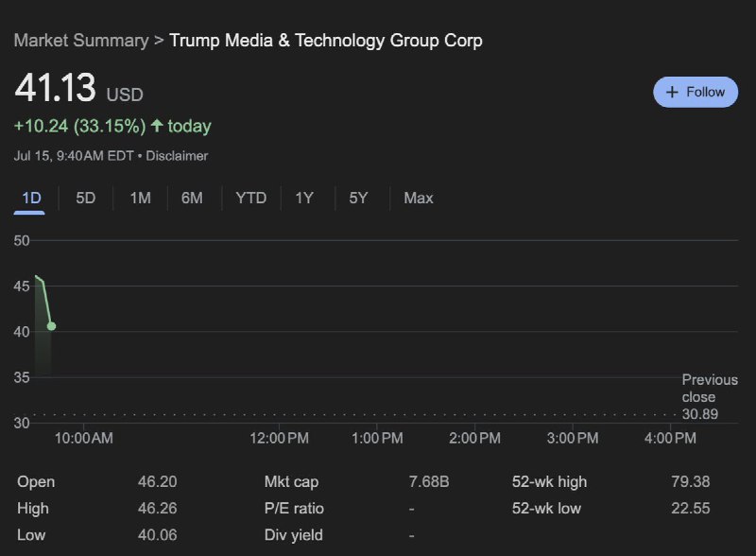Image resolution: width=756 pixels, height=556 pixels.
Task: Click the 10:00 AM axis label
Action: 84,438
